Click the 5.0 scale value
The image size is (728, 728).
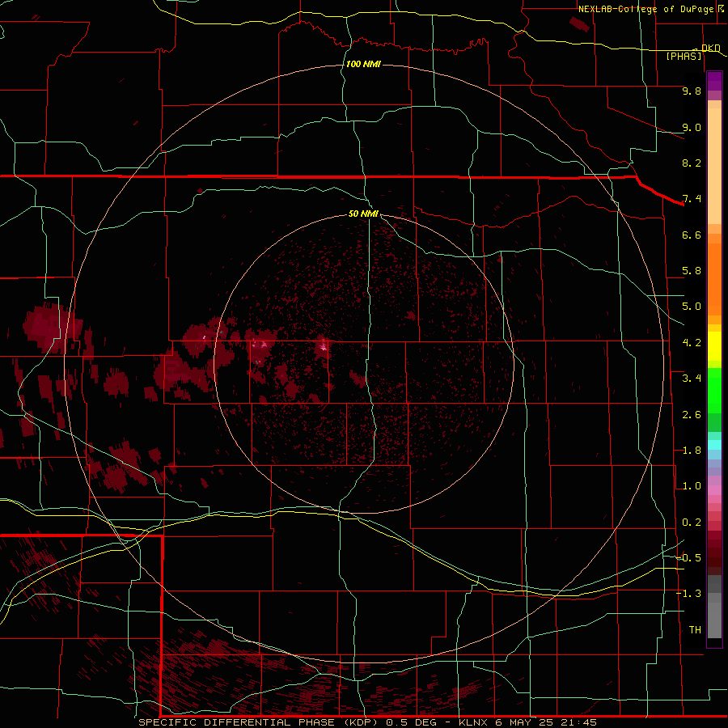(x=692, y=307)
